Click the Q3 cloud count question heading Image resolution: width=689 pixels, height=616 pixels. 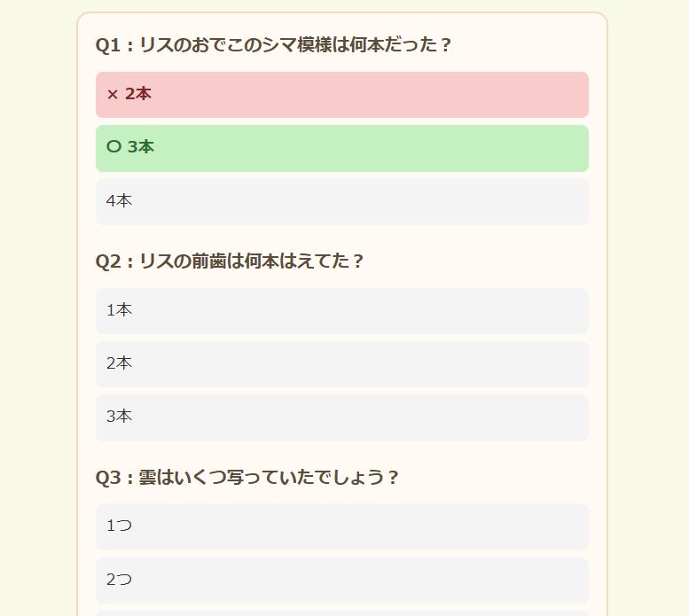coord(247,477)
